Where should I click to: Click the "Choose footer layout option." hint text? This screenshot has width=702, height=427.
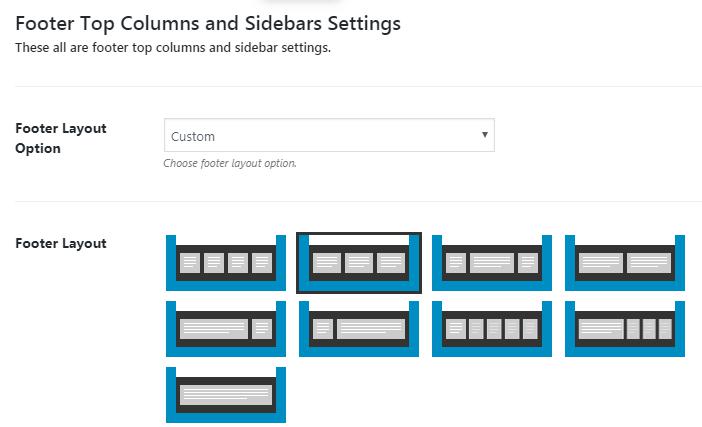pyautogui.click(x=230, y=163)
